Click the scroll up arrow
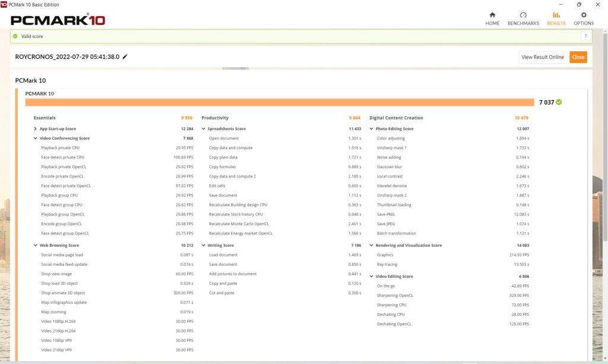The height and width of the screenshot is (364, 608). click(x=605, y=31)
